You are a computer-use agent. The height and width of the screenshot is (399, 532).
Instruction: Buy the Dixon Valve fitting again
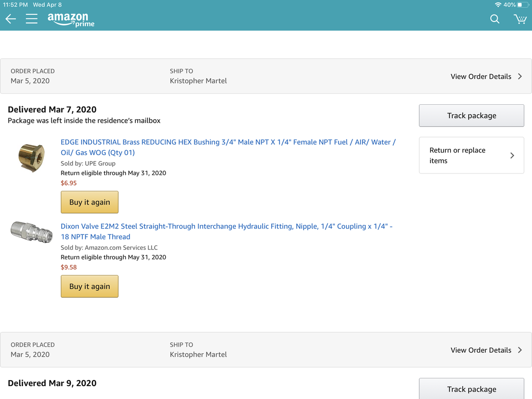(90, 286)
